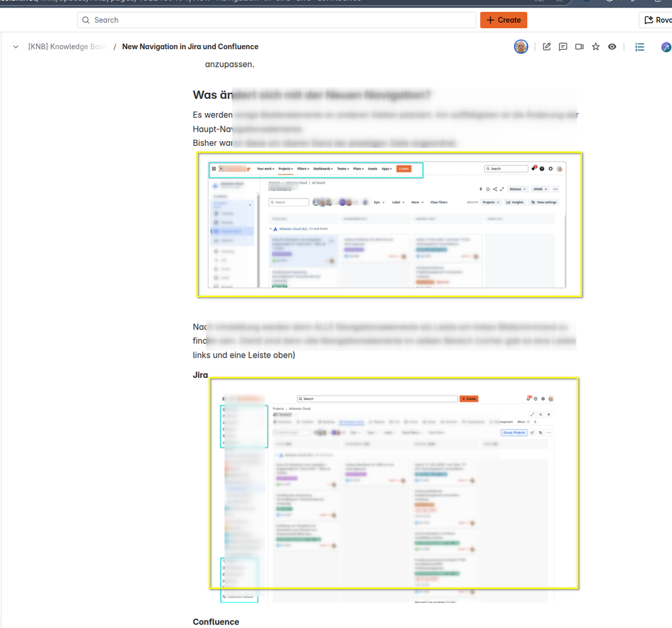The image size is (672, 628).
Task: Edit this page with the pencil icon
Action: click(x=546, y=46)
